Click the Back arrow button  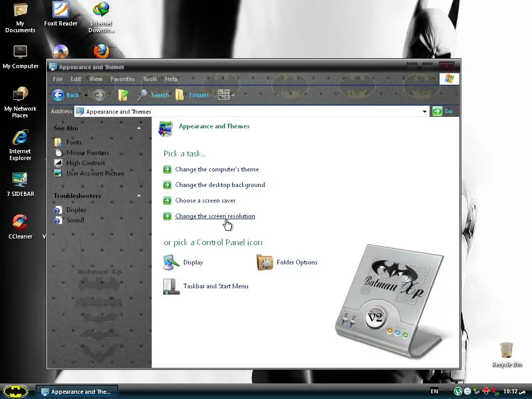point(65,95)
